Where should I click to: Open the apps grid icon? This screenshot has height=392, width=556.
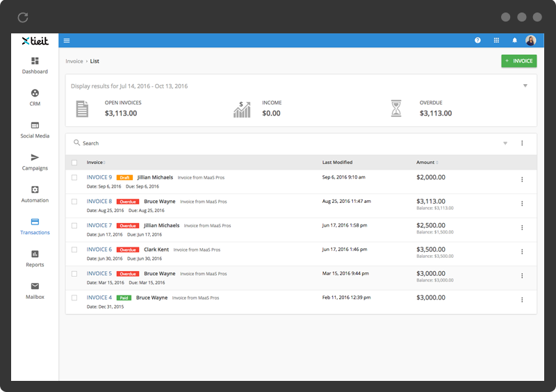[496, 40]
